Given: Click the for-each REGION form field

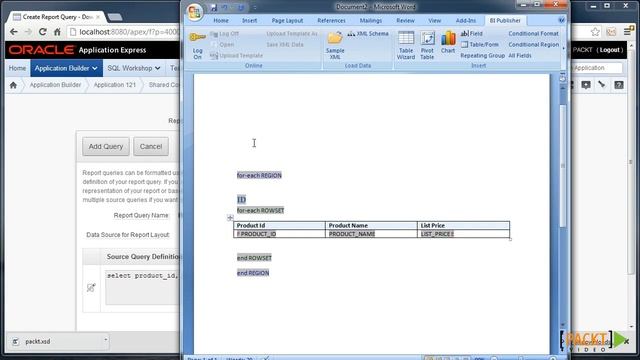Looking at the screenshot, I should [259, 176].
